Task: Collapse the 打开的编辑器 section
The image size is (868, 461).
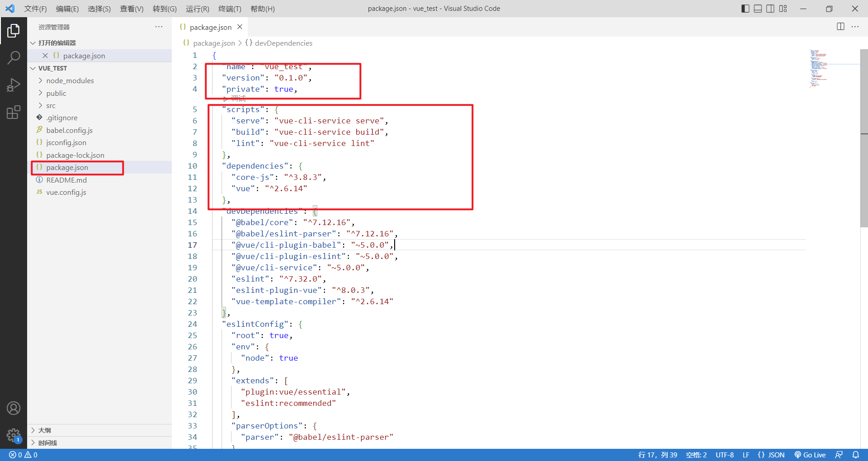Action: (x=99, y=43)
